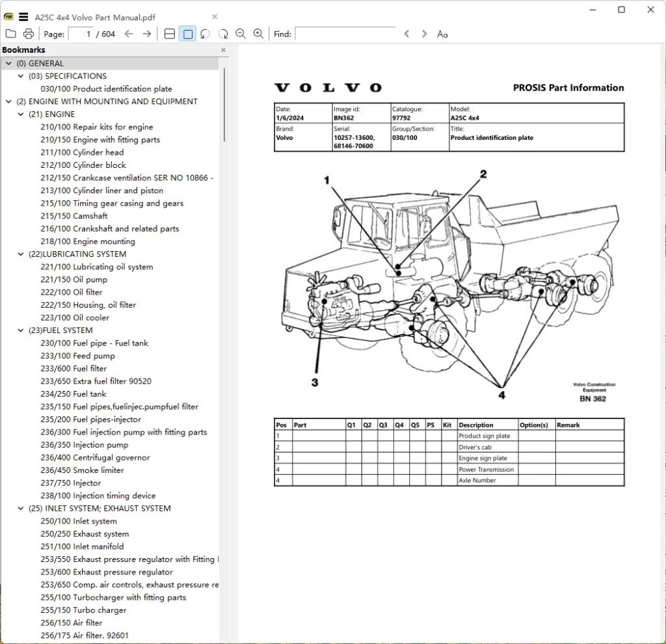This screenshot has height=644, width=666.
Task: Collapse the (21) ENGINE node
Action: click(20, 114)
